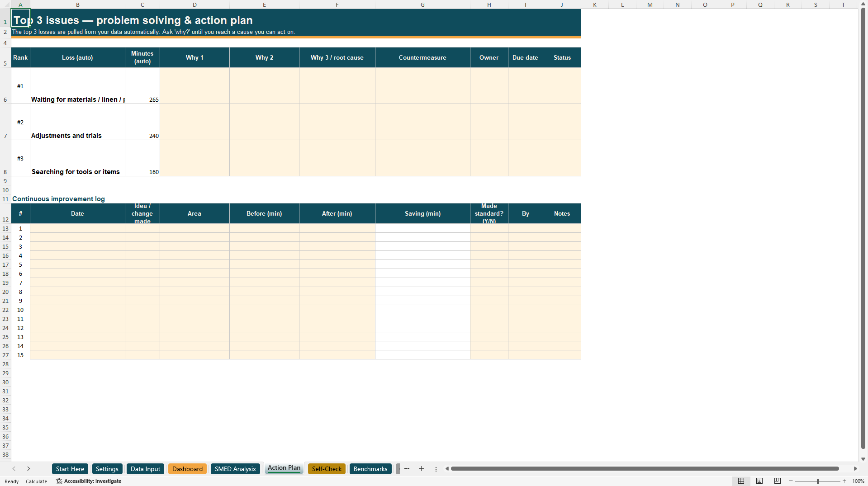868x486 pixels.
Task: Select the 'Top 3 issues' title cell
Action: (20, 18)
